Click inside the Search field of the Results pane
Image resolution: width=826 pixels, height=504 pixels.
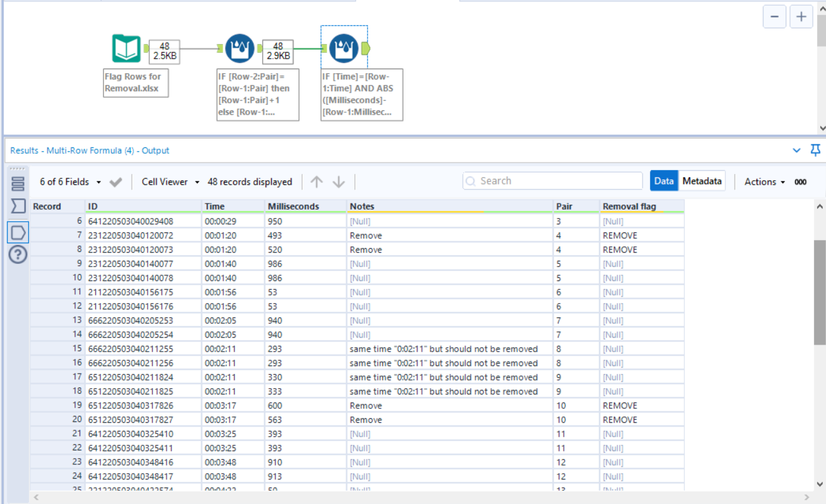[x=552, y=181]
